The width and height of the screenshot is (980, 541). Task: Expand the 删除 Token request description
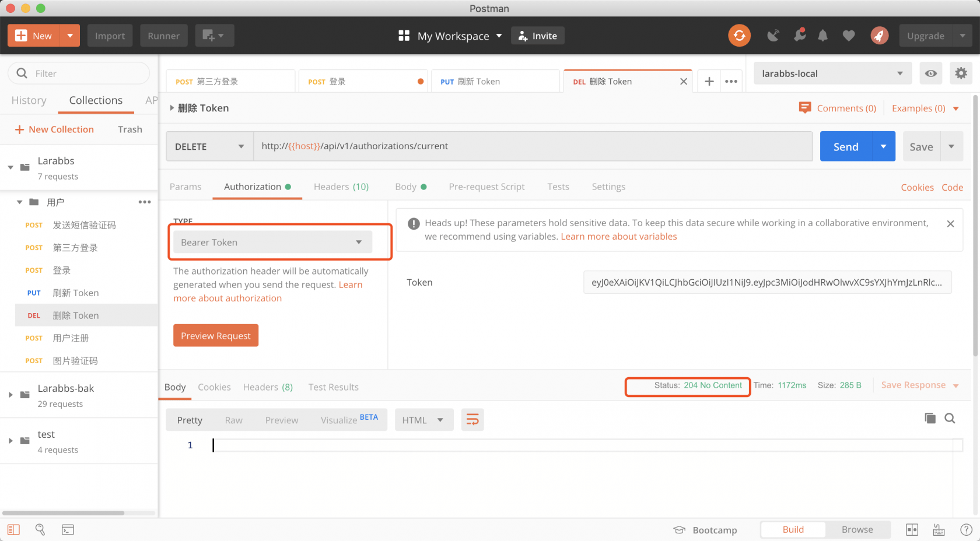click(x=171, y=108)
